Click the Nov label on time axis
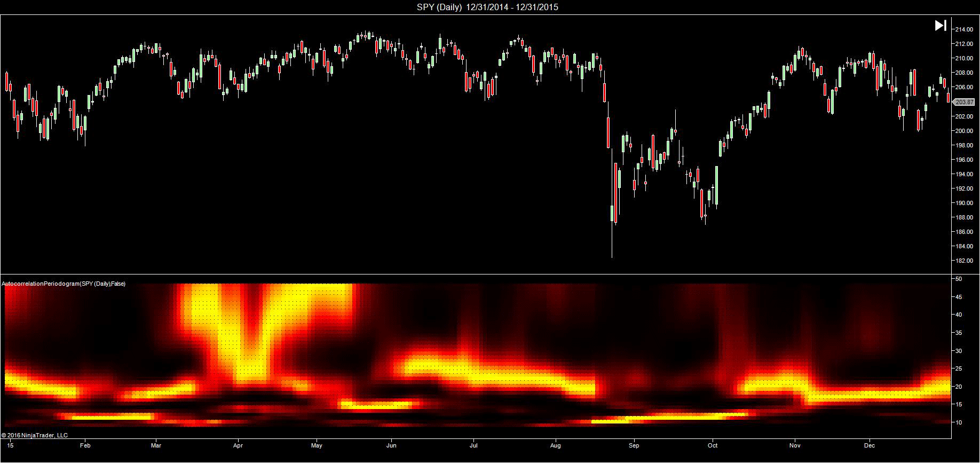Viewport: 980px width, 463px height. point(795,445)
